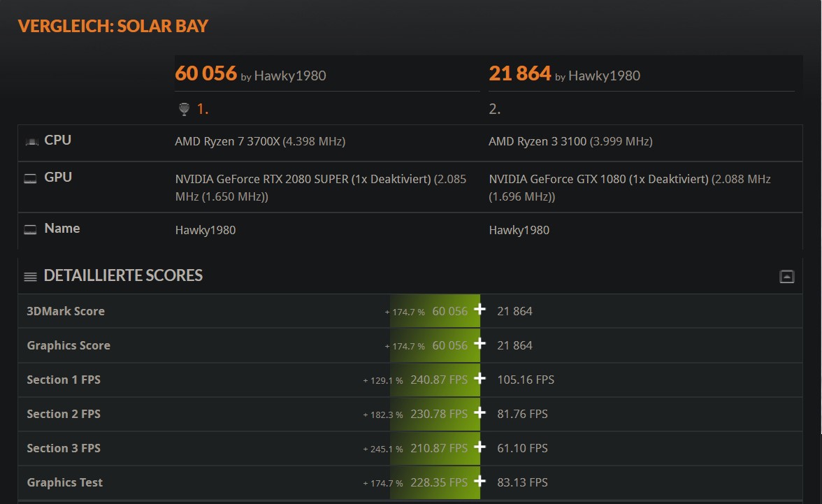Click the 240.87 FPS value
Image resolution: width=822 pixels, height=504 pixels.
pos(439,380)
